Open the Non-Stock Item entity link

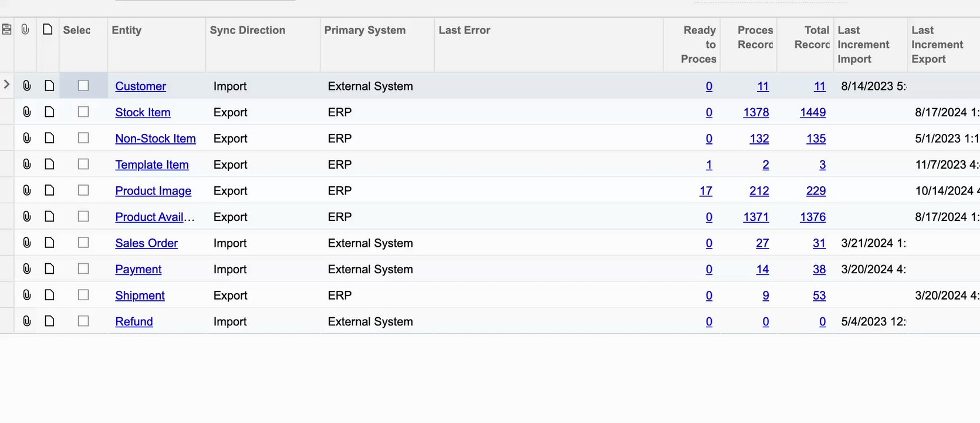[x=156, y=139]
